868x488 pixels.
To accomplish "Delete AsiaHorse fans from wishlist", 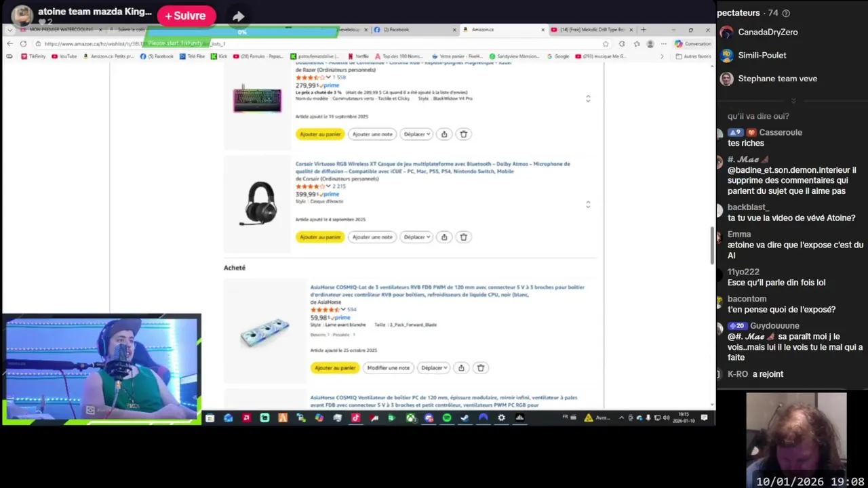I will [x=481, y=368].
